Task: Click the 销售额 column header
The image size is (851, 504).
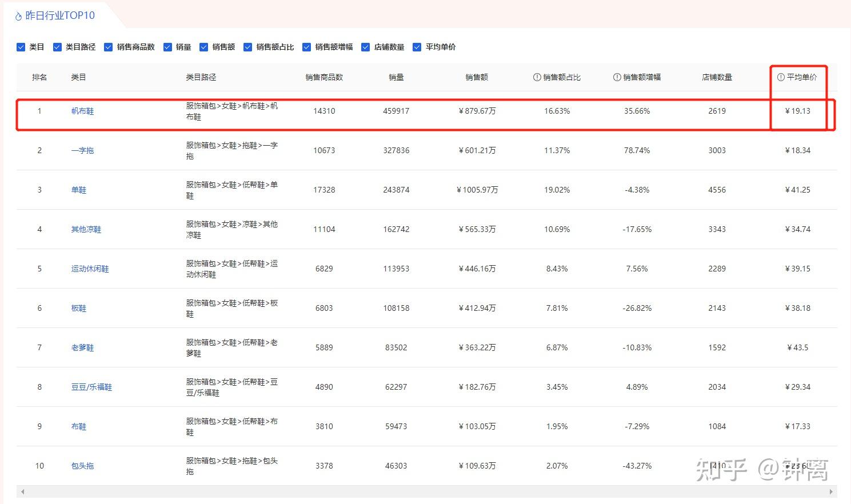Action: pos(477,77)
